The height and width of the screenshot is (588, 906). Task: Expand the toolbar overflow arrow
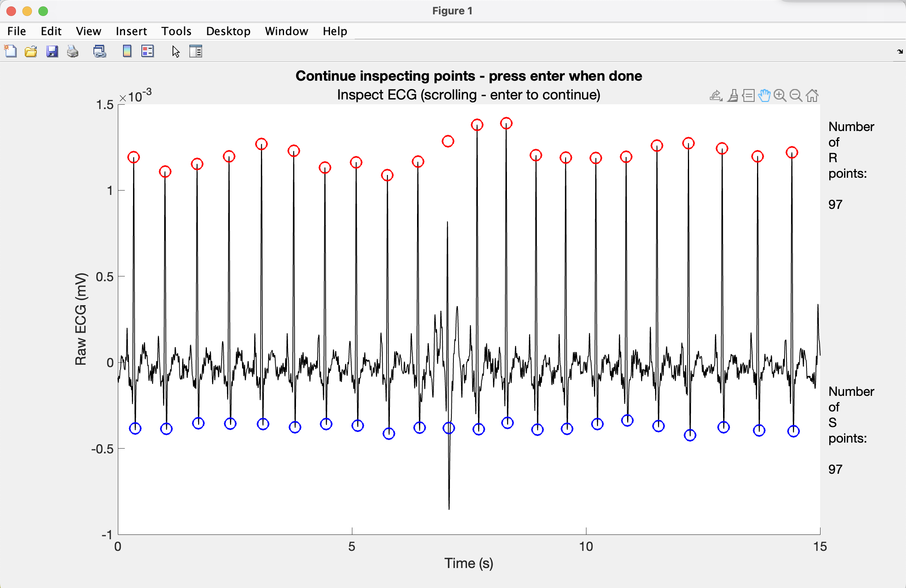(900, 52)
